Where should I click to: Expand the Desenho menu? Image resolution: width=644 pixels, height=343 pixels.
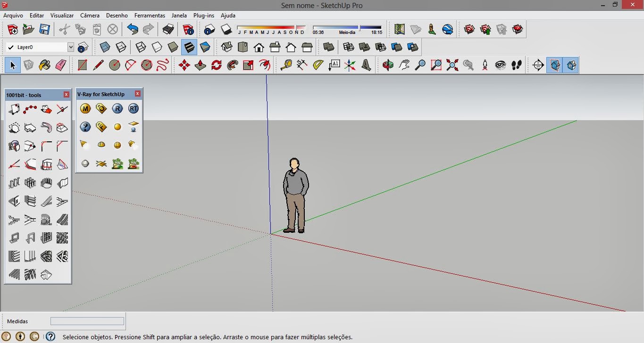117,16
